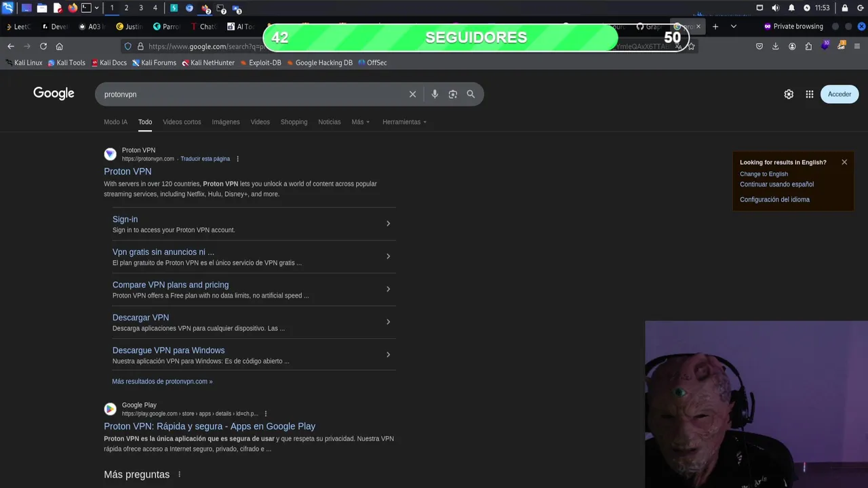Click the lock screen icon in the panel
This screenshot has height=488, width=868.
tap(845, 8)
